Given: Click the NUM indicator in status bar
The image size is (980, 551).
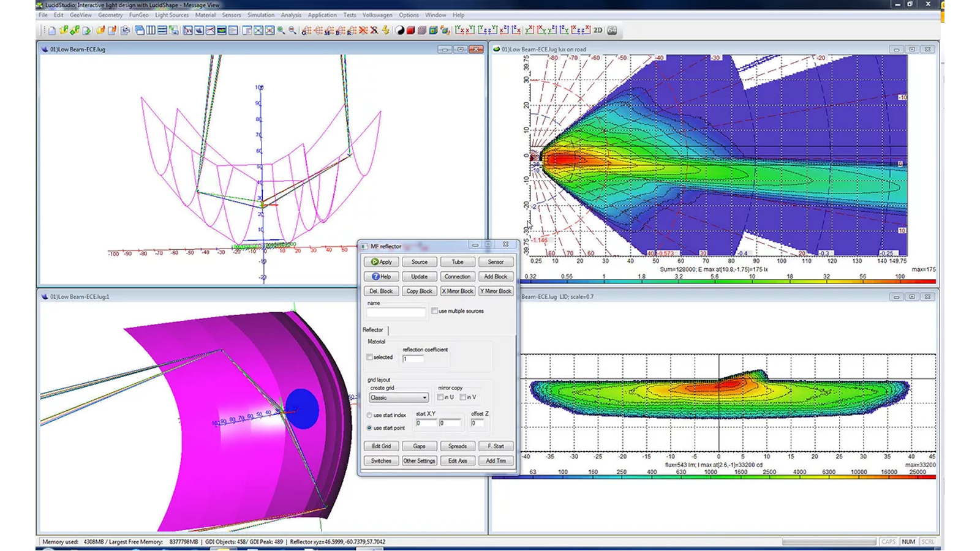Looking at the screenshot, I should point(908,542).
